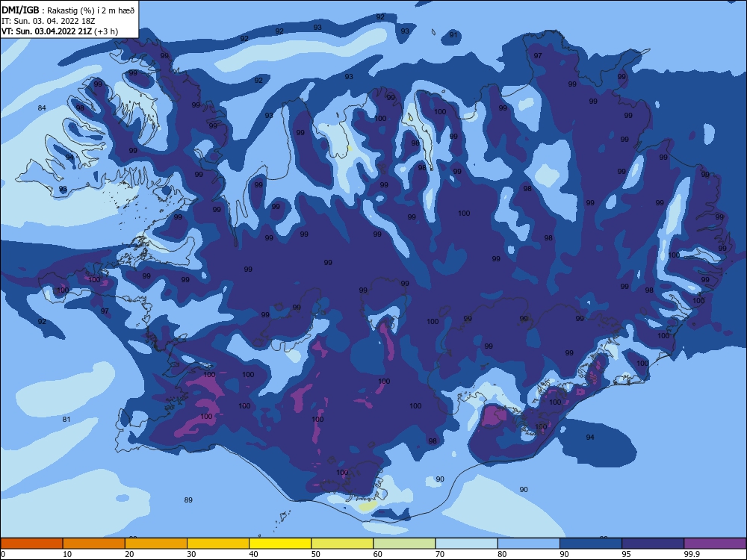The height and width of the screenshot is (560, 747).
Task: Click the "DMI/IGB" title text
Action: (20, 10)
